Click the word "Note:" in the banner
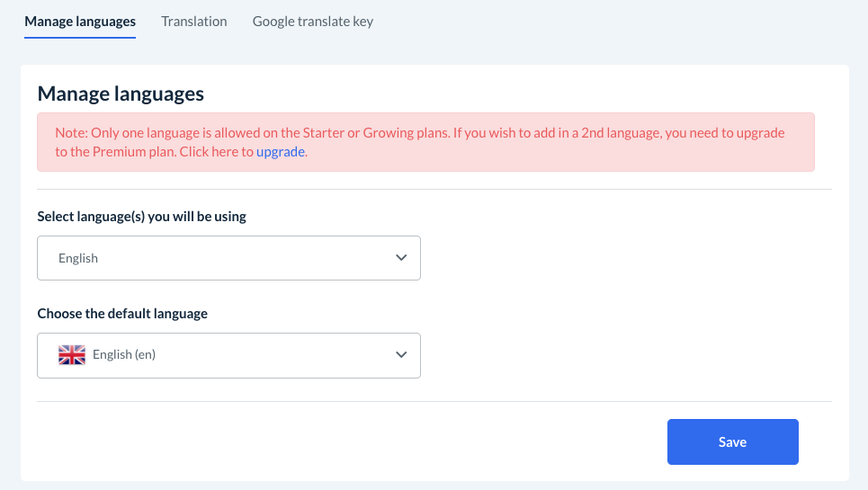This screenshot has width=868, height=490. pos(71,133)
